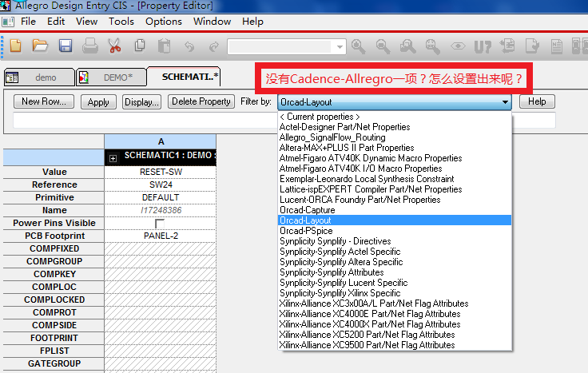
Task: Switch to the SCHEMATI..* tab
Action: coord(184,77)
